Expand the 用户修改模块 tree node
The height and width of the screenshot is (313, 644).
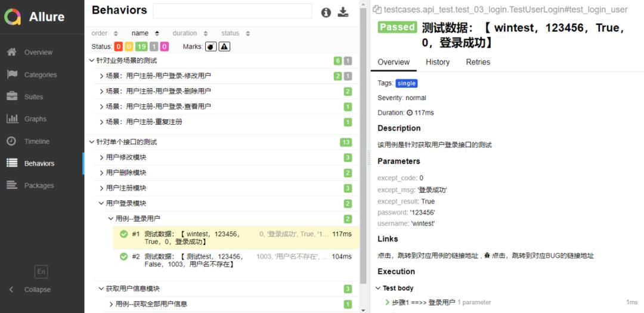pos(102,157)
